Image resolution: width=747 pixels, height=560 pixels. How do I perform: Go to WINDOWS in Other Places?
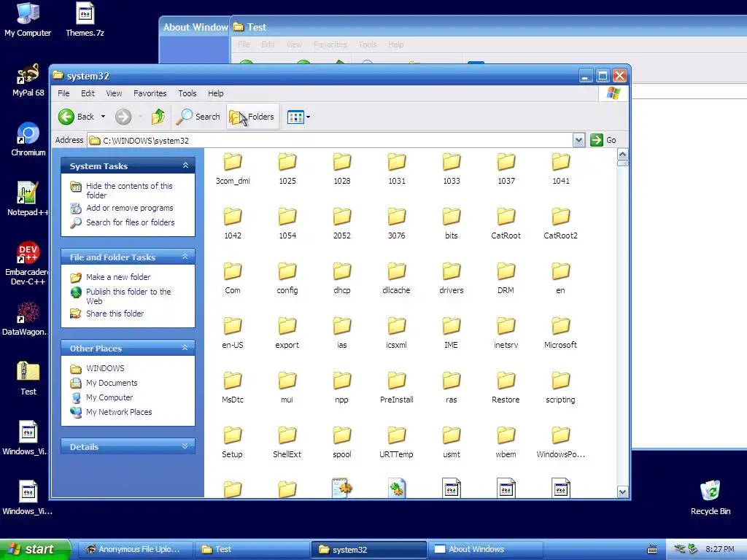tap(105, 368)
